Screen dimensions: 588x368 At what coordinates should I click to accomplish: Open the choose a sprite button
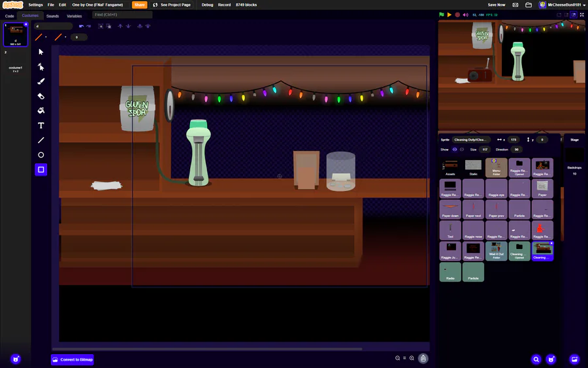pyautogui.click(x=551, y=360)
